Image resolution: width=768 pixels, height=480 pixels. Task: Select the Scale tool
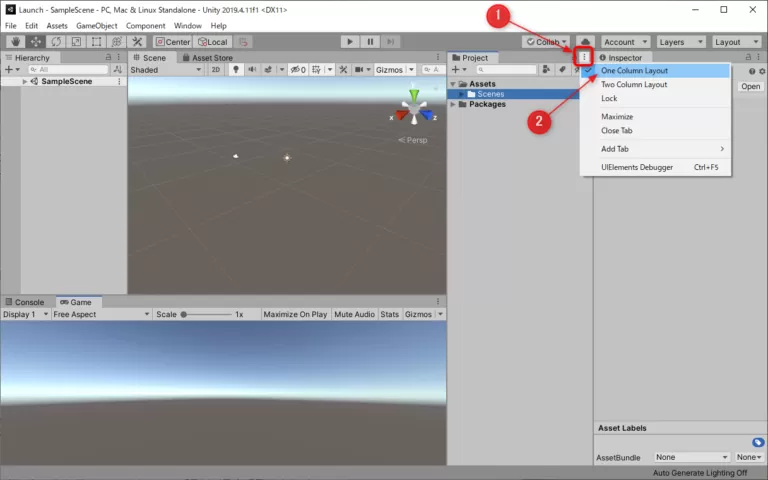[76, 42]
